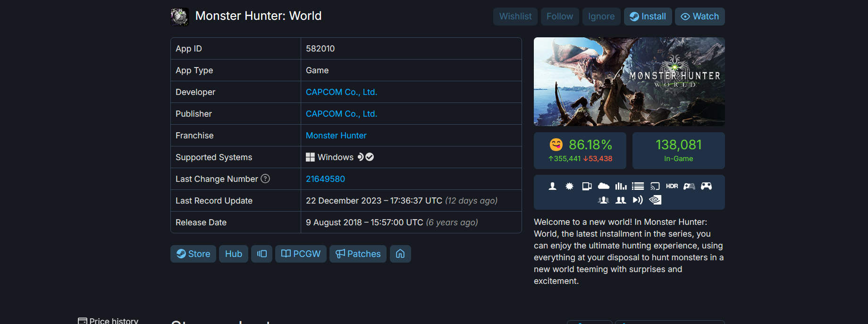Image resolution: width=868 pixels, height=324 pixels.
Task: Click the home icon button next to Patches
Action: pos(400,254)
